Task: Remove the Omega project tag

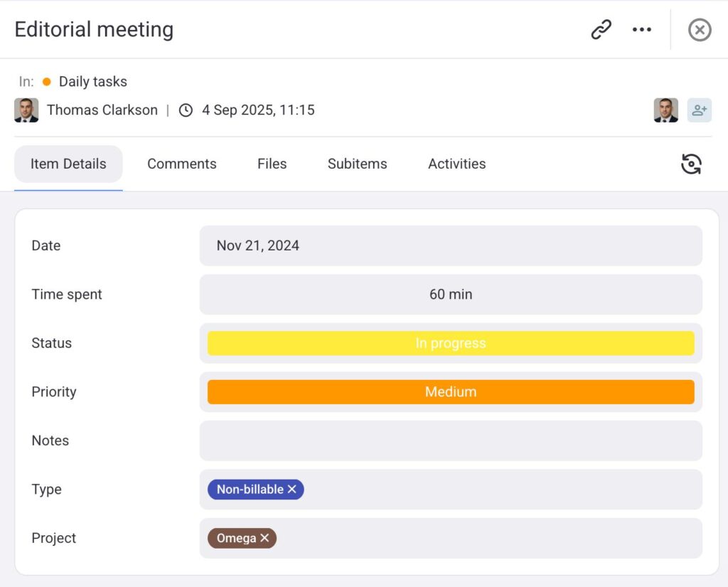Action: coord(264,539)
